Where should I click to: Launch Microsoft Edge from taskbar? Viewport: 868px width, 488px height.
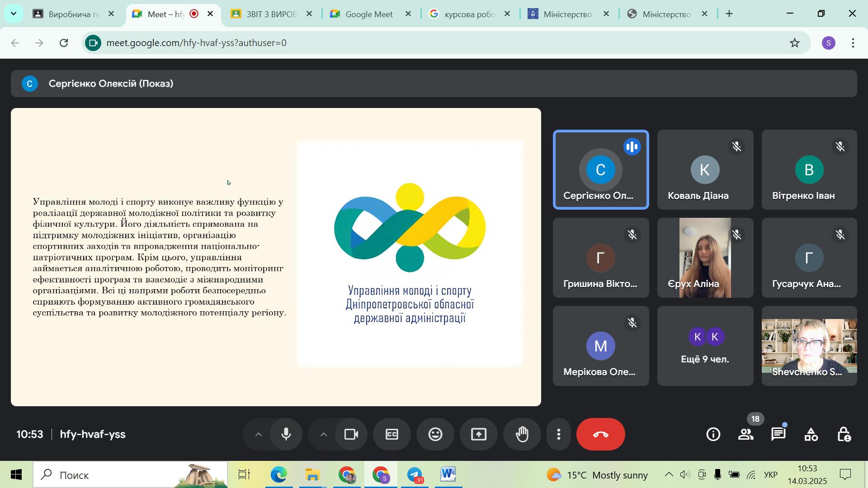pos(278,475)
